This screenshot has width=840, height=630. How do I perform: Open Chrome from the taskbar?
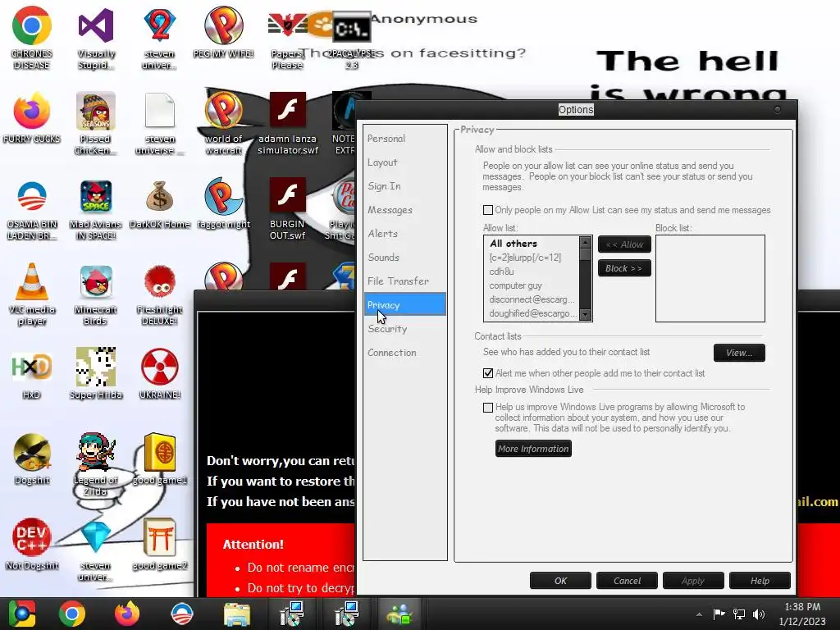pyautogui.click(x=72, y=614)
